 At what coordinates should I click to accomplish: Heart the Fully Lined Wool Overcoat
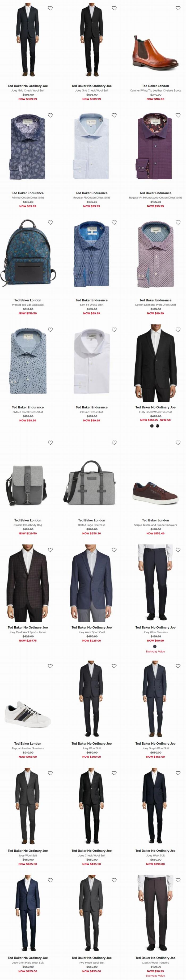tap(178, 329)
